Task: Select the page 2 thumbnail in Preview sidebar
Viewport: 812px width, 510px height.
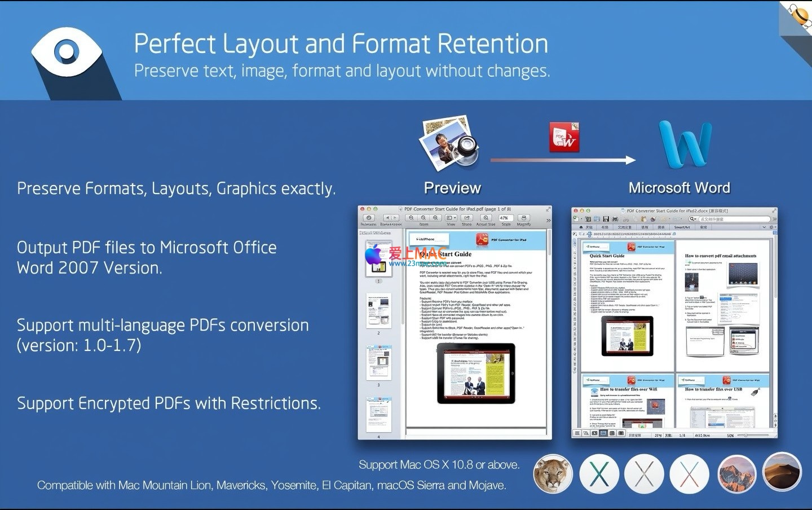Action: tap(378, 311)
